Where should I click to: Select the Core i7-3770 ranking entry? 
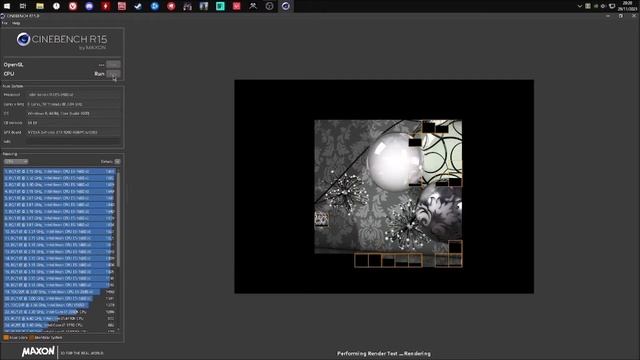(x=60, y=325)
